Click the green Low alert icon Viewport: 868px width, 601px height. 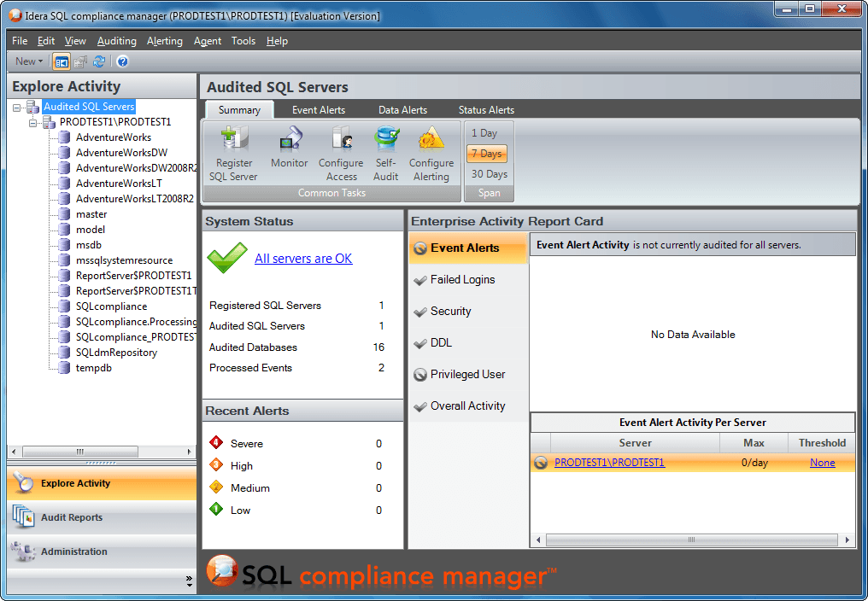(x=216, y=509)
